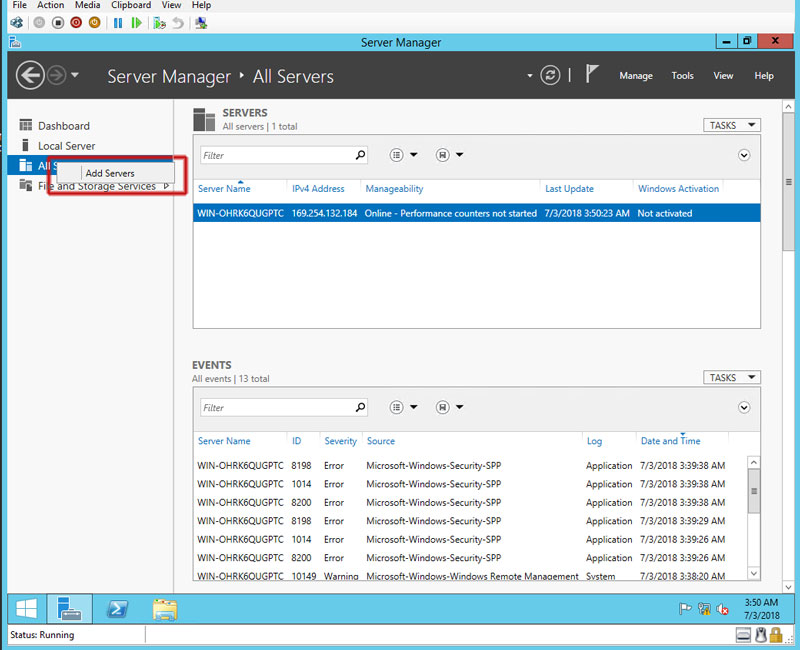Select Add Servers from the context menu
Image resolution: width=800 pixels, height=650 pixels.
point(110,173)
